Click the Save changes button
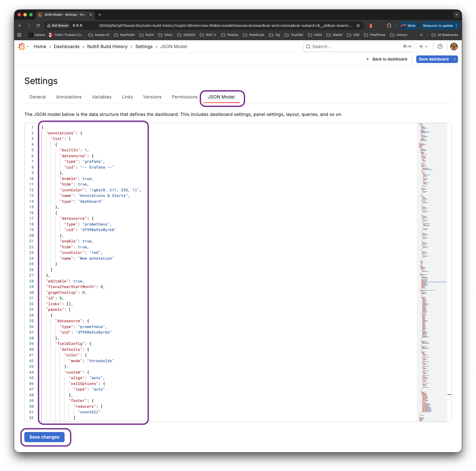The width and height of the screenshot is (476, 471). click(44, 437)
